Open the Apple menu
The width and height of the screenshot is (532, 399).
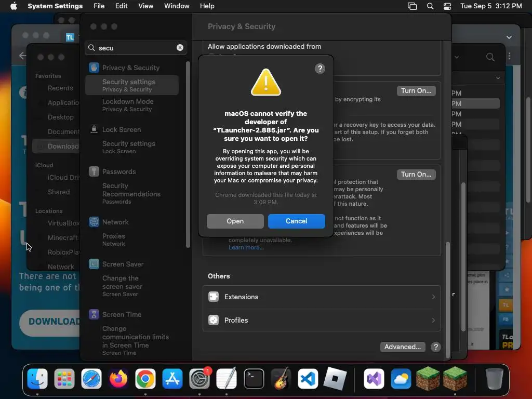coord(14,6)
